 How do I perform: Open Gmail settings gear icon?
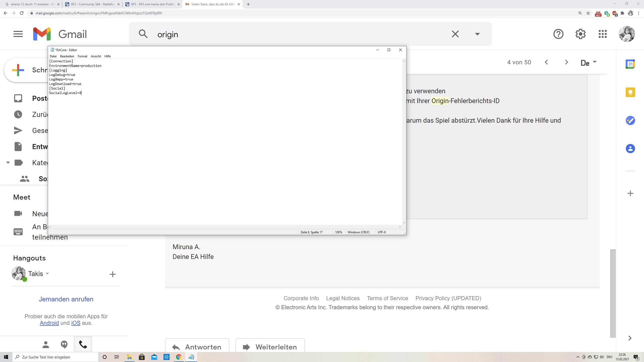coord(580,34)
